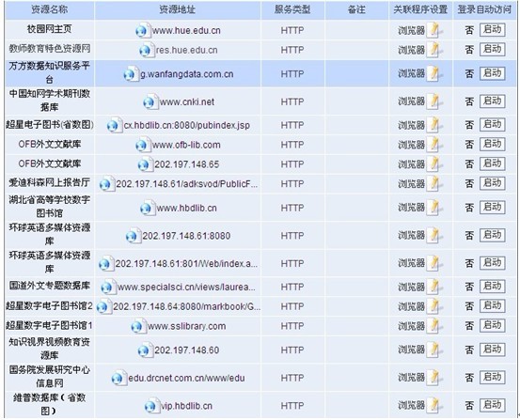Select 知识视界视频教育资源库 resource name

pos(50,349)
